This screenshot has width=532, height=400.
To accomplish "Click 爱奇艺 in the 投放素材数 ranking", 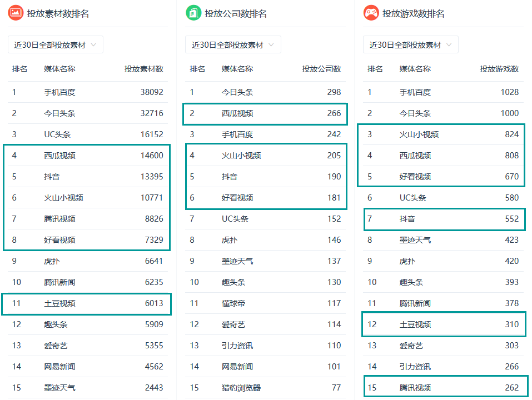I will 56,346.
